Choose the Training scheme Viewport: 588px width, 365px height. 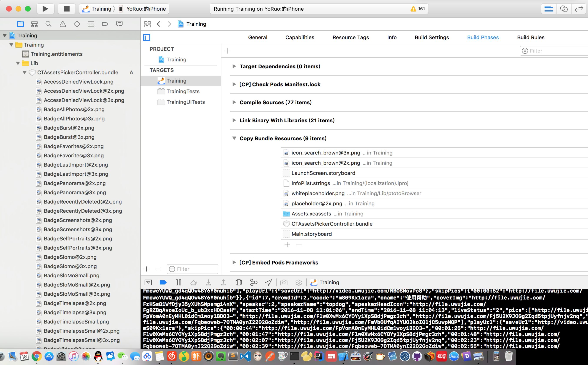97,9
